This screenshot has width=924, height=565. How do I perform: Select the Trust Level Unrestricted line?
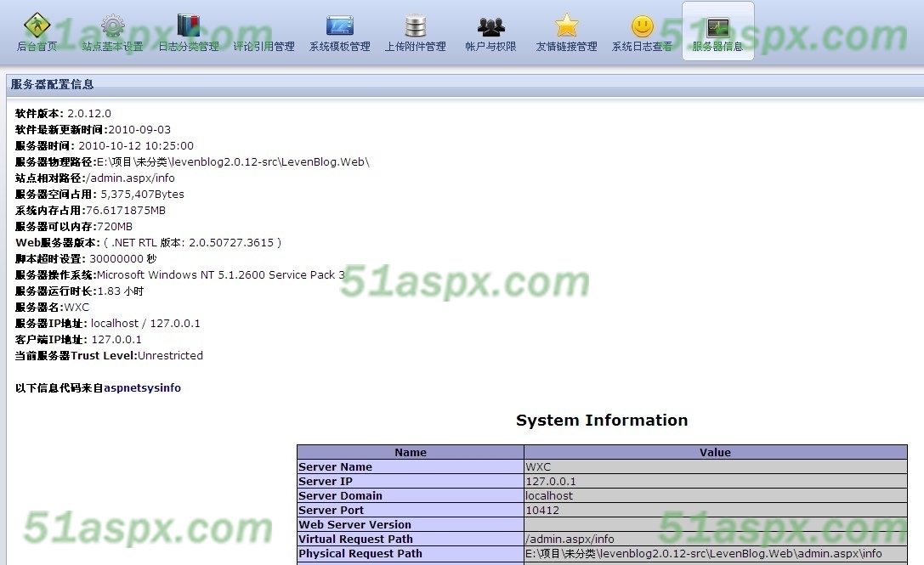109,355
